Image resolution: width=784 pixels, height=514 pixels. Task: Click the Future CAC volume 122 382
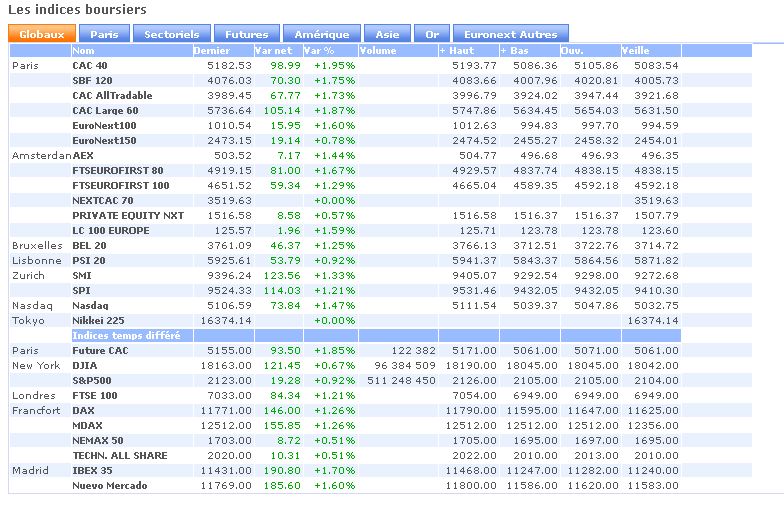(413, 350)
